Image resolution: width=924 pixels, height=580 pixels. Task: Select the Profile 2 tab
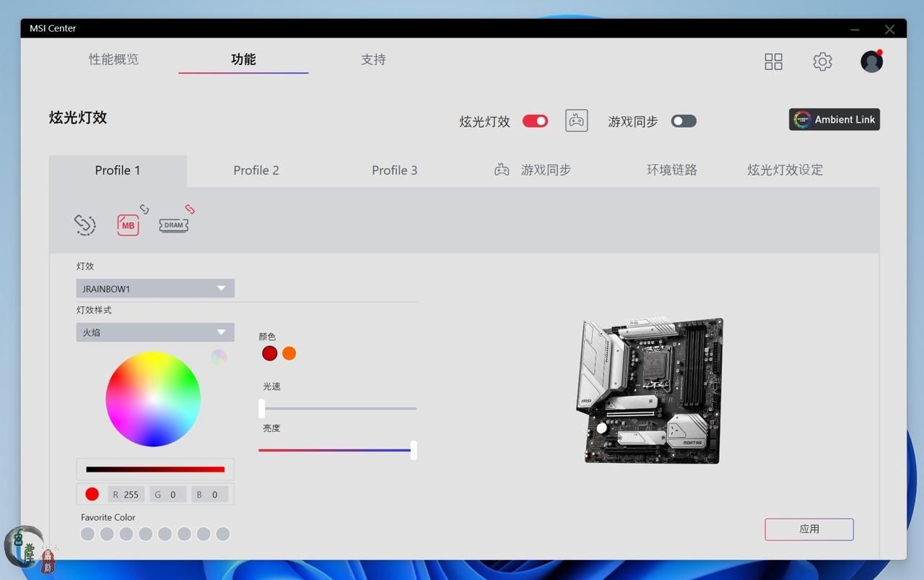point(256,170)
